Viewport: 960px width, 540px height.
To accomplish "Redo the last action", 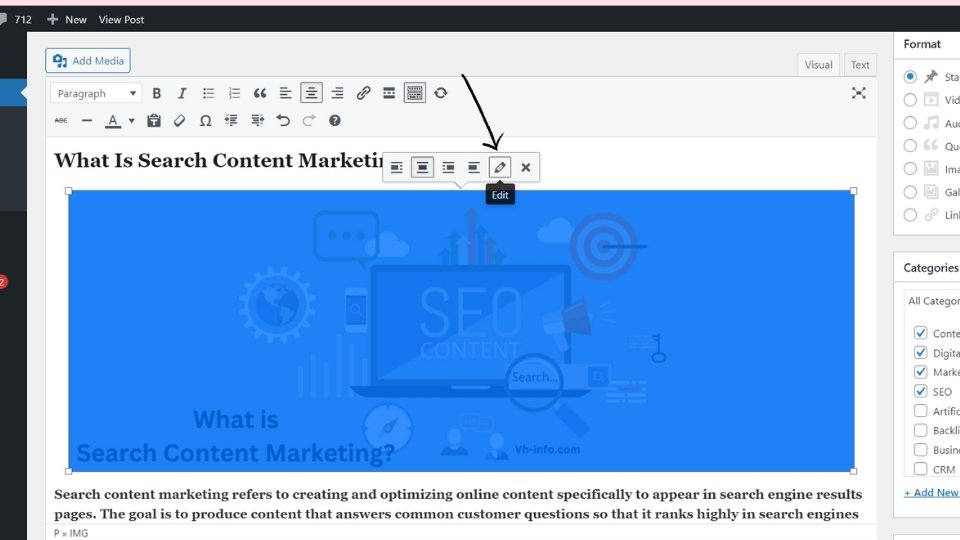I will pyautogui.click(x=309, y=121).
